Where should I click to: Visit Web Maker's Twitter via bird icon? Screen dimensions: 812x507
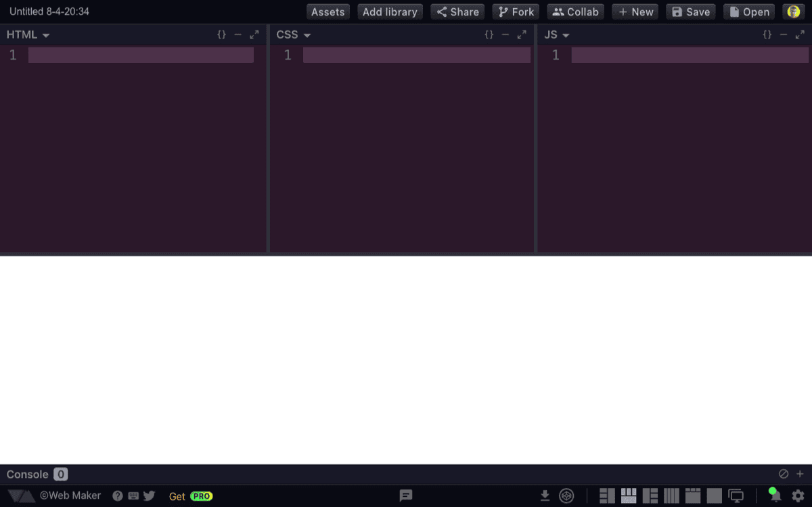point(149,495)
